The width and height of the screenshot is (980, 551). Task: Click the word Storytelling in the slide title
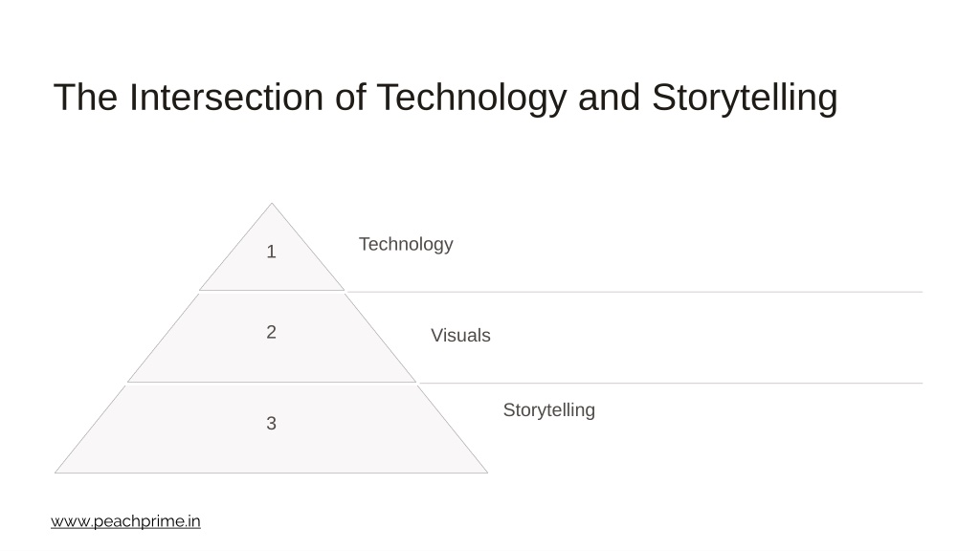point(745,99)
